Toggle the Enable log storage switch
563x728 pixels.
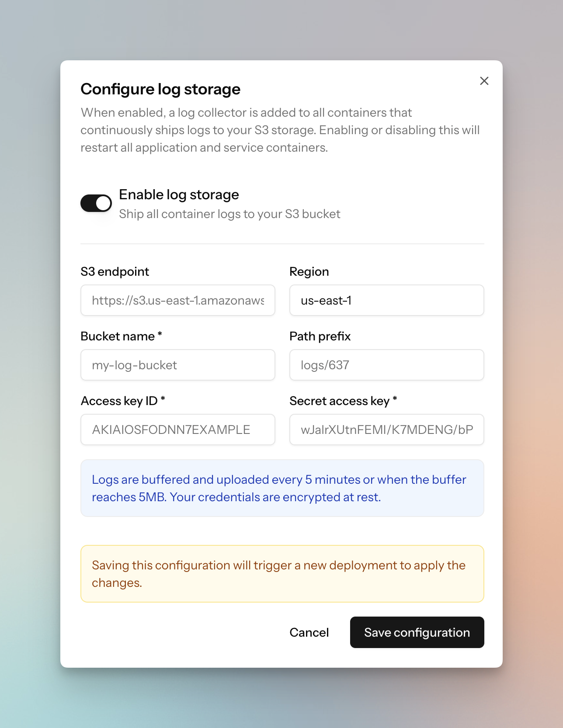[96, 203]
